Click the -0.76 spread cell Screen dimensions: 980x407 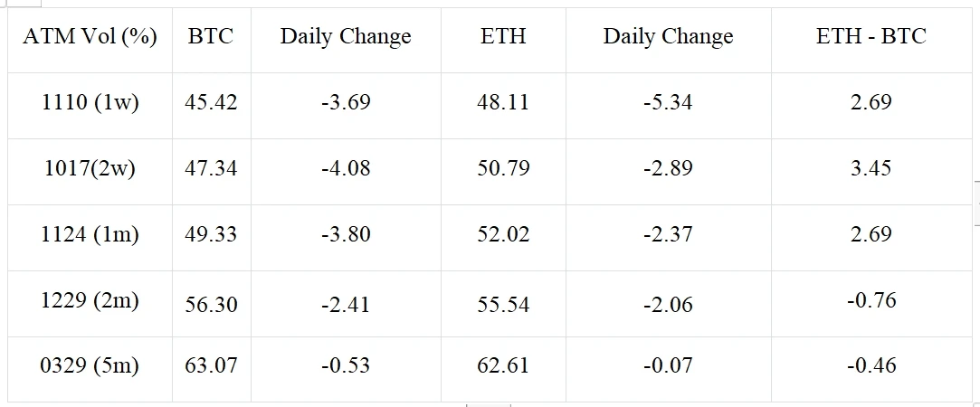coord(871,300)
